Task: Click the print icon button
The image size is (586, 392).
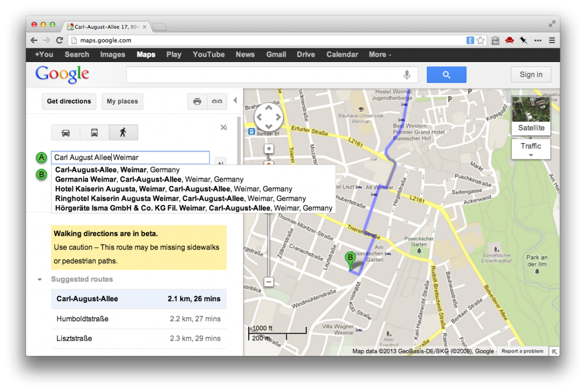Action: (197, 102)
